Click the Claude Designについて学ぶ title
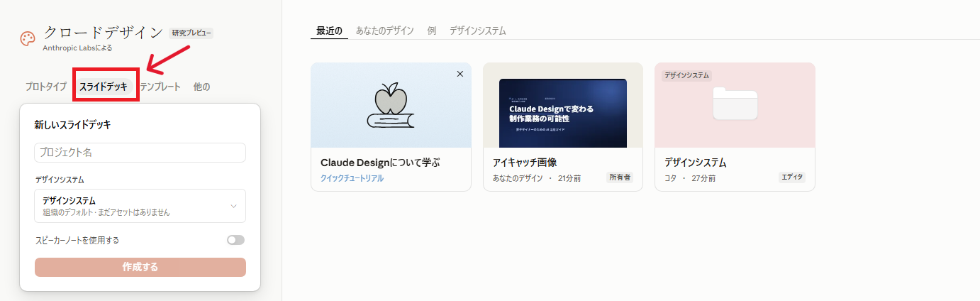 380,163
